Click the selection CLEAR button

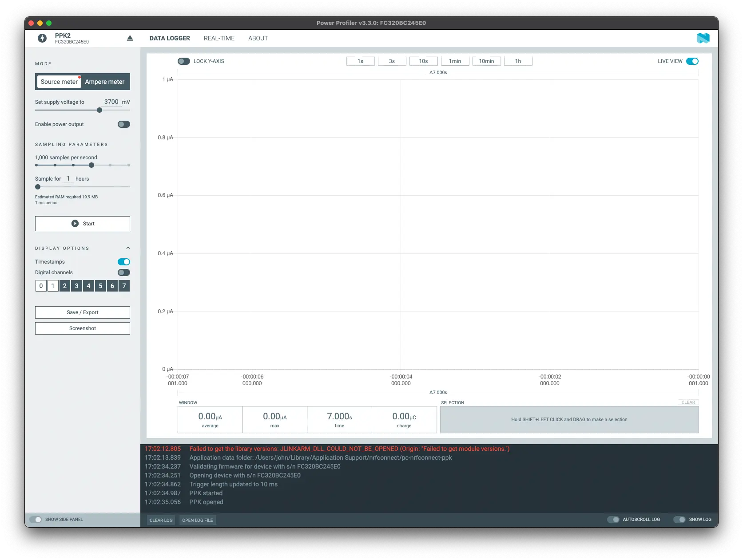(x=688, y=402)
